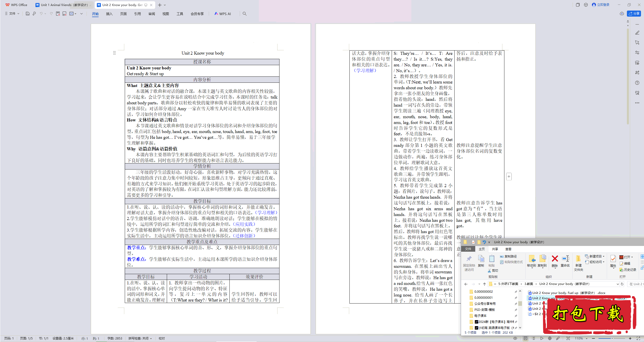Open the 主页 tab in Explorer window
The image size is (644, 342).
tap(482, 249)
